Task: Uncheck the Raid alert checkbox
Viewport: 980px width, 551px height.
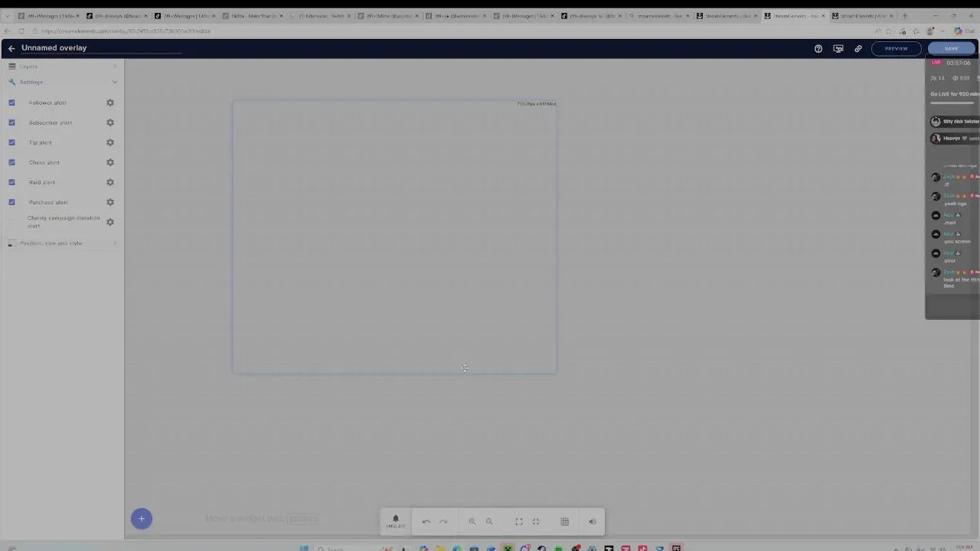Action: point(11,182)
